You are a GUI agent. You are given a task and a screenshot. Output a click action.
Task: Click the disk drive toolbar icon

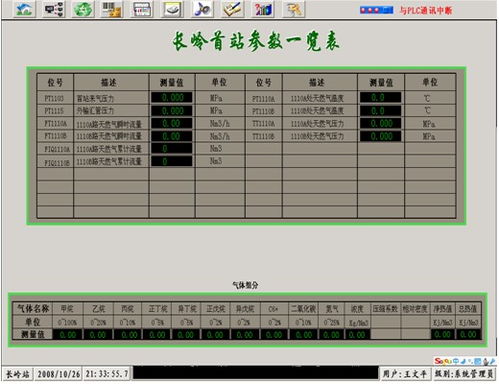(172, 9)
